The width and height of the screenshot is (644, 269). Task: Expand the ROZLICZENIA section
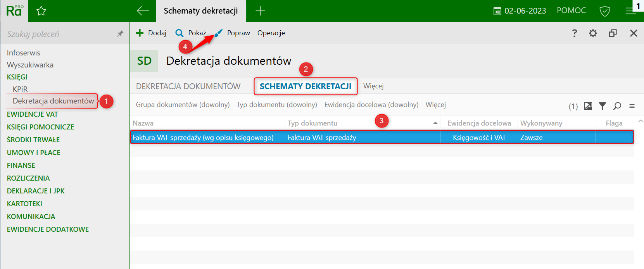(28, 178)
